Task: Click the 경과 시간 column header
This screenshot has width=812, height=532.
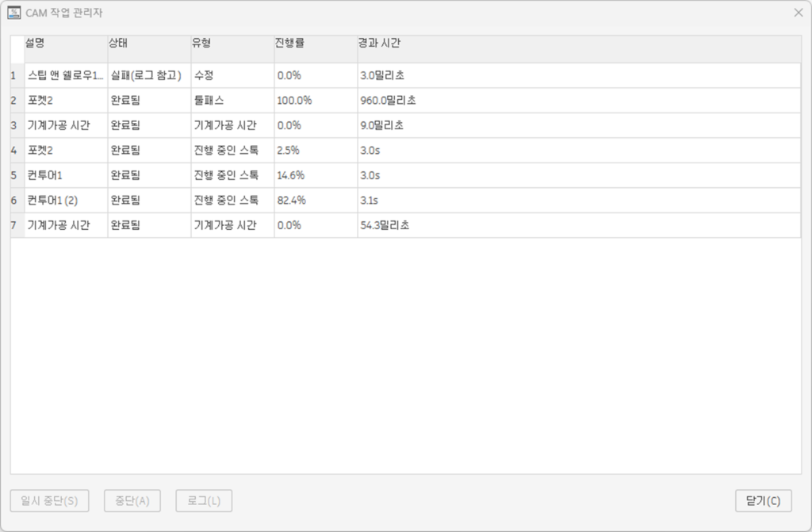Action: (x=579, y=49)
